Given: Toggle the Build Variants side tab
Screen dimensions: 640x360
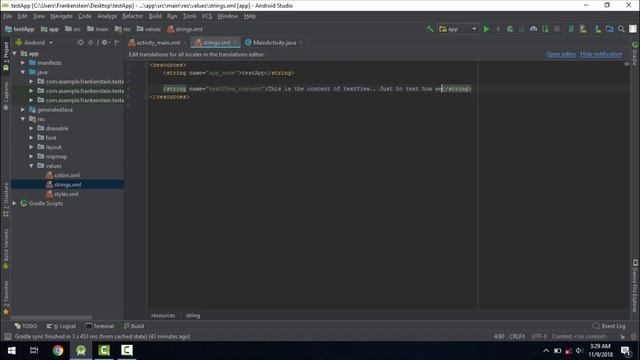Looking at the screenshot, I should pos(6,249).
